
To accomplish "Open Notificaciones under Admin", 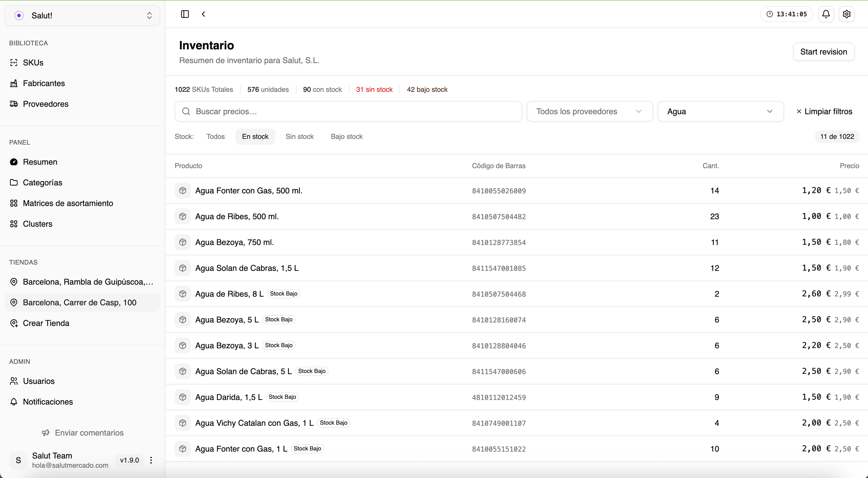I will click(x=48, y=402).
